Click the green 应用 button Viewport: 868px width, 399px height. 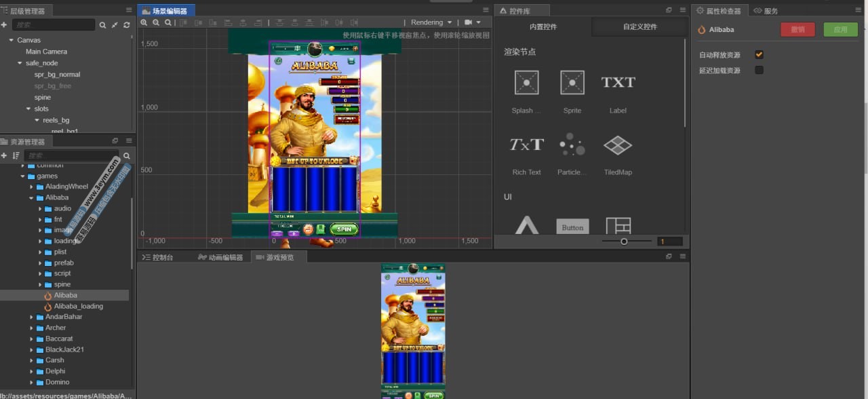pyautogui.click(x=840, y=29)
